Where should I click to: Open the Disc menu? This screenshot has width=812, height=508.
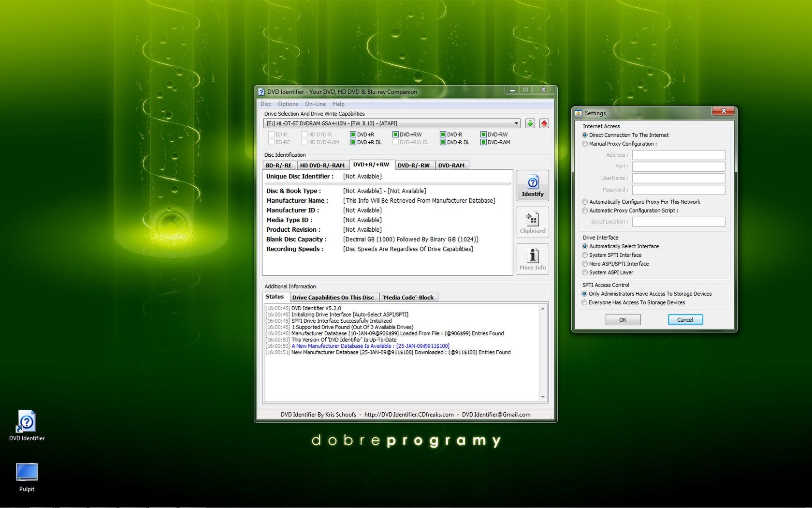click(x=266, y=104)
